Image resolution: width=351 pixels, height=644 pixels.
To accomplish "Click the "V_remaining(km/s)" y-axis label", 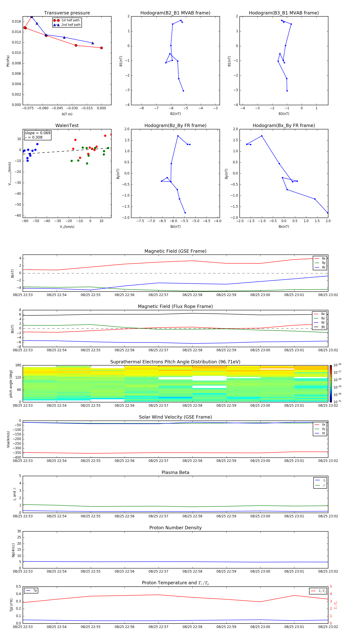I will pyautogui.click(x=10, y=173).
